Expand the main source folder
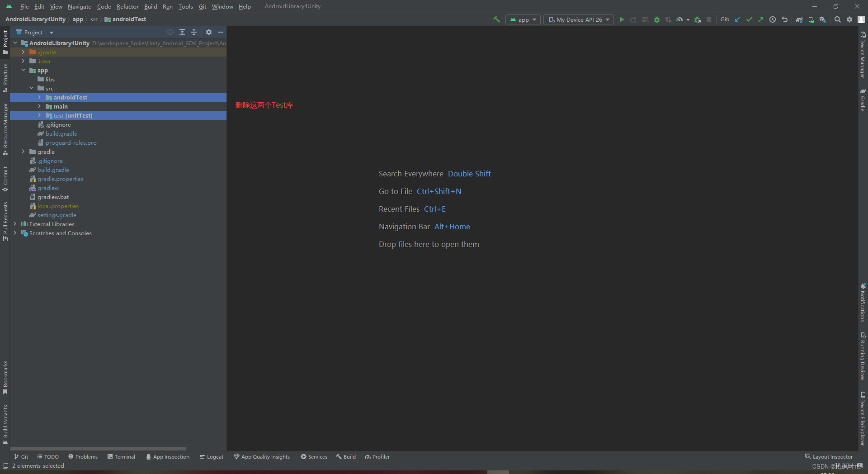 tap(40, 106)
